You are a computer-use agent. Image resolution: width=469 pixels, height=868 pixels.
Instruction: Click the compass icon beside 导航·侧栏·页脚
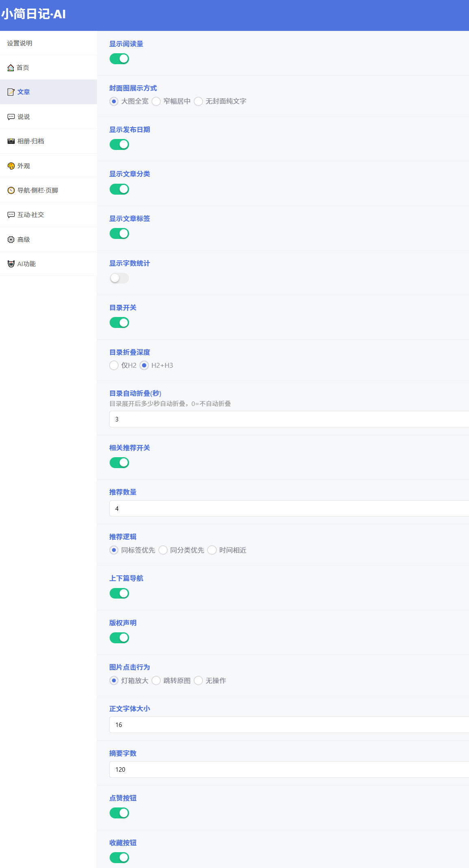pos(11,191)
